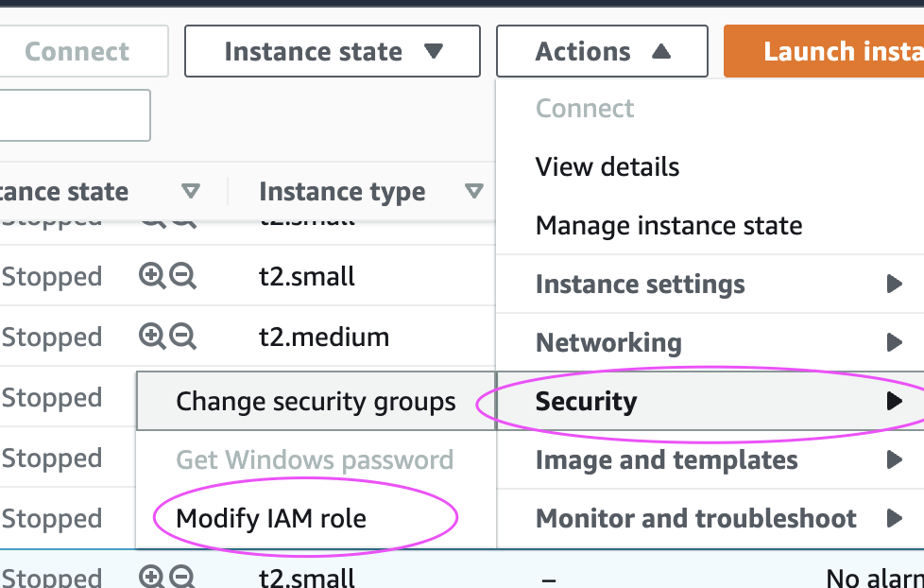
Task: Select Modify IAM role
Action: coord(271,518)
